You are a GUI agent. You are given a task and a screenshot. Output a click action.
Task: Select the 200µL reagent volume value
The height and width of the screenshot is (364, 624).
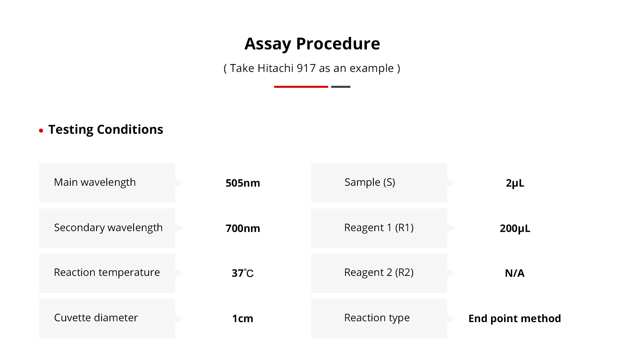click(515, 229)
